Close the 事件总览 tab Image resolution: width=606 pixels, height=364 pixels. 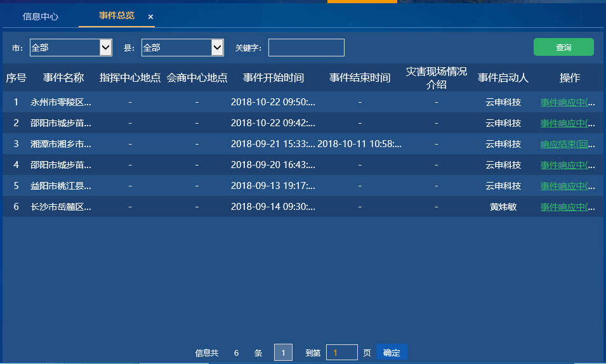(x=150, y=17)
